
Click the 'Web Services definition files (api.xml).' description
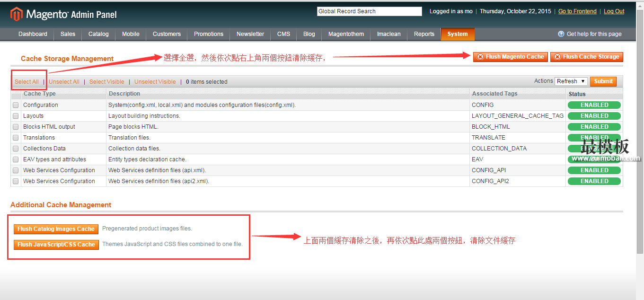(x=157, y=170)
